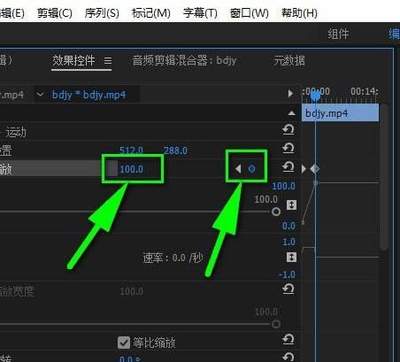Toggle the upper graph range fit icon
The image size is (400, 362).
coord(292,205)
